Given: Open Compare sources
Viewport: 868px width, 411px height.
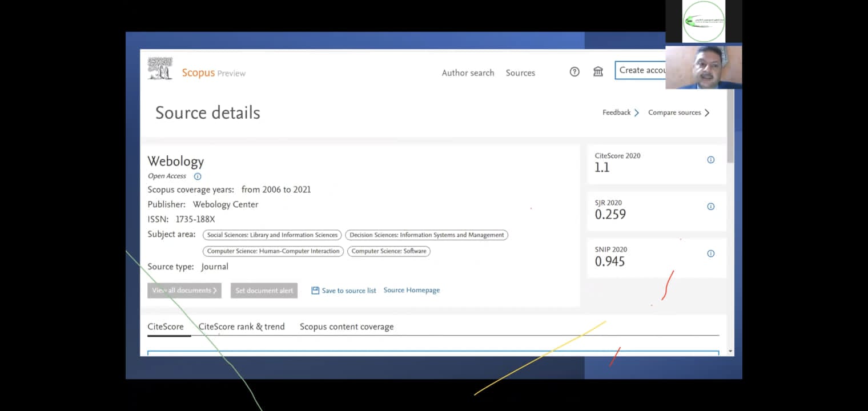Looking at the screenshot, I should pos(679,112).
